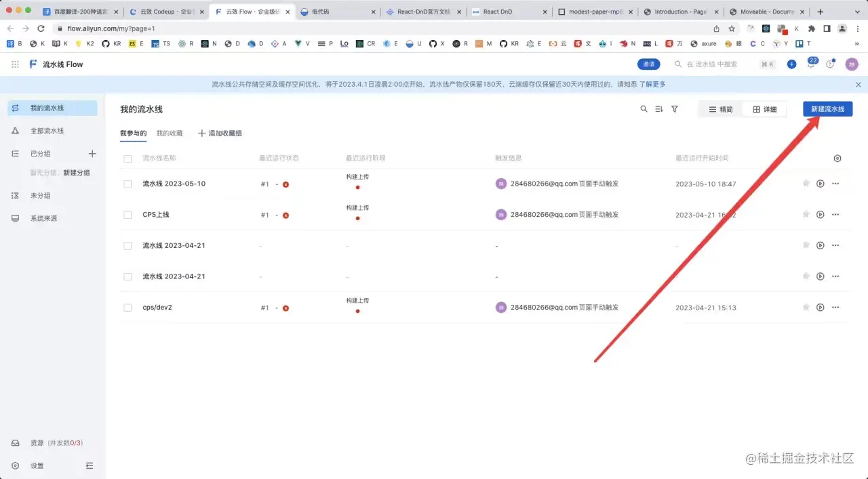Image resolution: width=868 pixels, height=479 pixels.
Task: Click the browser back arrow
Action: [x=10, y=28]
